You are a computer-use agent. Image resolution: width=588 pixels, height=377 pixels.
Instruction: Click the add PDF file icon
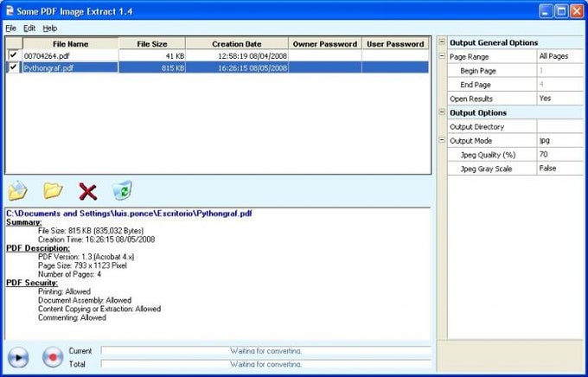click(x=17, y=190)
